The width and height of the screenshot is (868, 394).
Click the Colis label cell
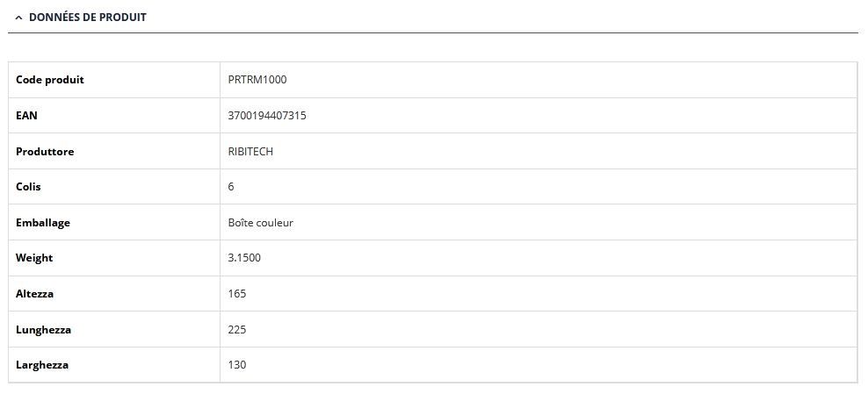pos(28,187)
